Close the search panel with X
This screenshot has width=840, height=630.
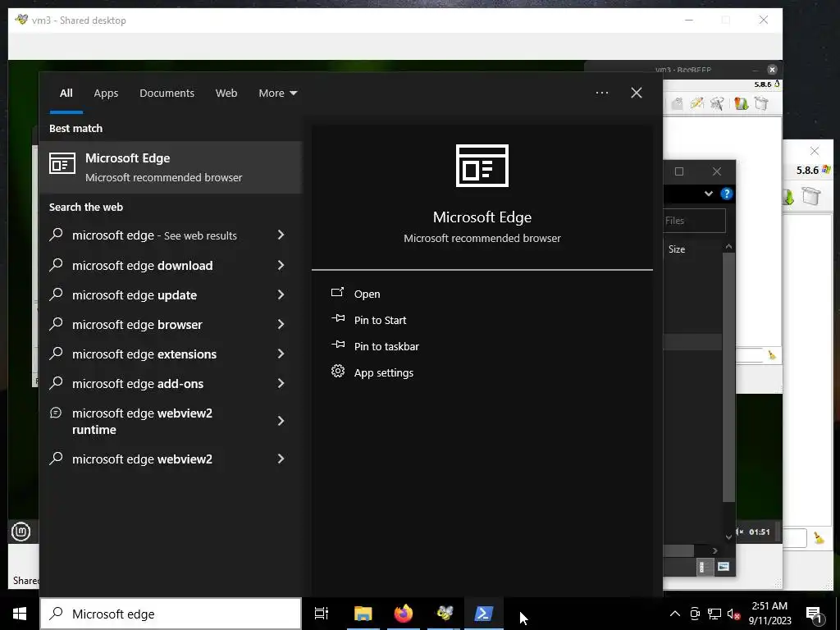coord(636,93)
